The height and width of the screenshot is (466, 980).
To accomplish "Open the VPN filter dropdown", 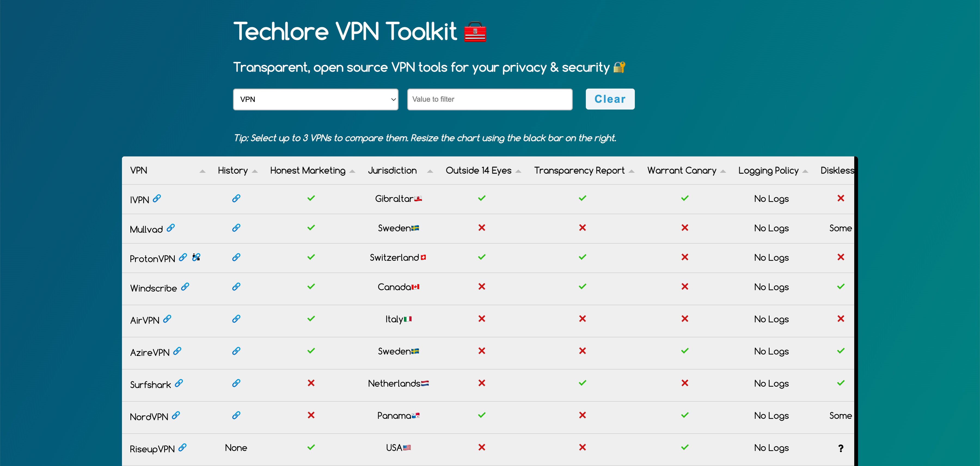I will 316,99.
